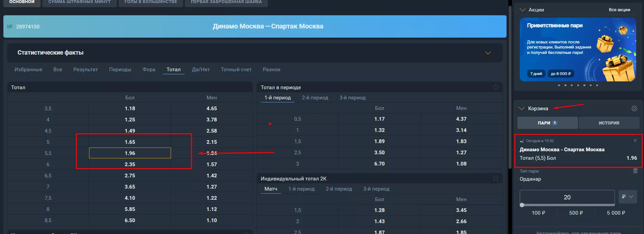The image size is (644, 234).
Task: Select total 5,5 Бол odds 1.96
Action: click(130, 153)
